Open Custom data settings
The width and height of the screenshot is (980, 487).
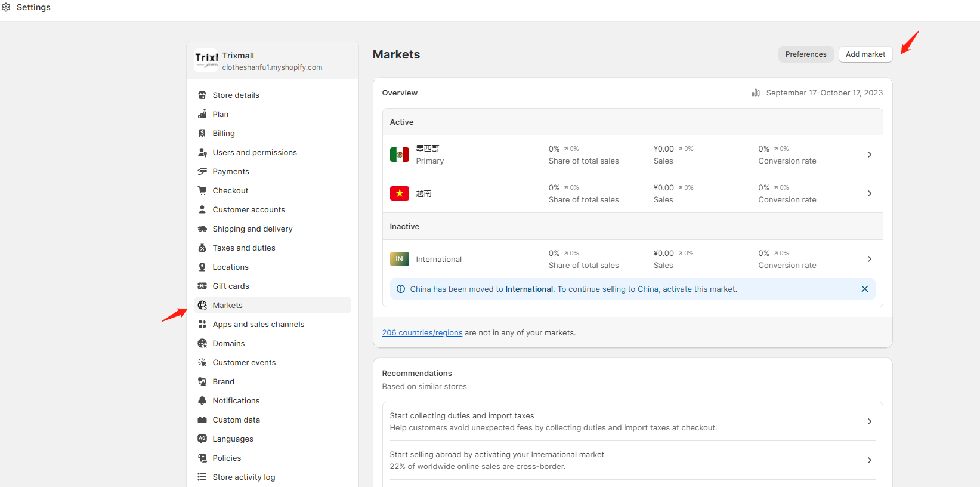tap(273, 420)
